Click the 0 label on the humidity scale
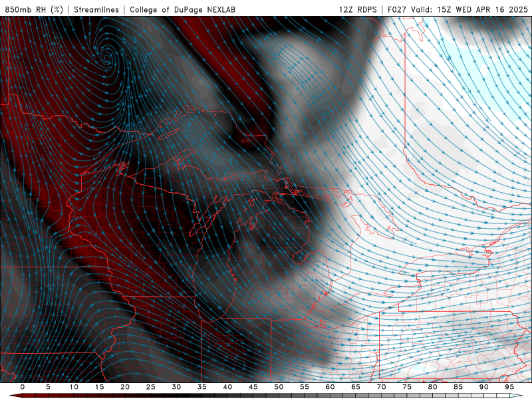Image resolution: width=532 pixels, height=399 pixels. [23, 387]
